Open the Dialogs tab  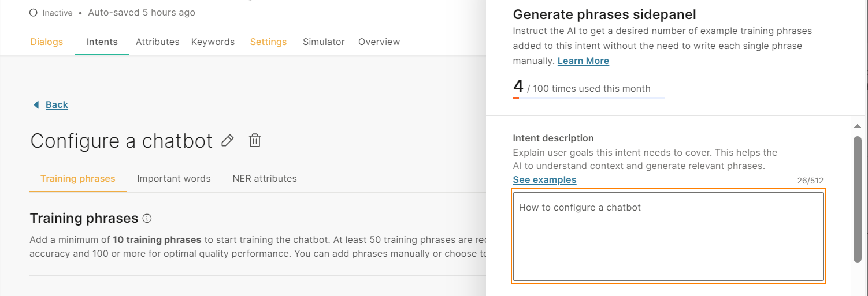pos(46,42)
